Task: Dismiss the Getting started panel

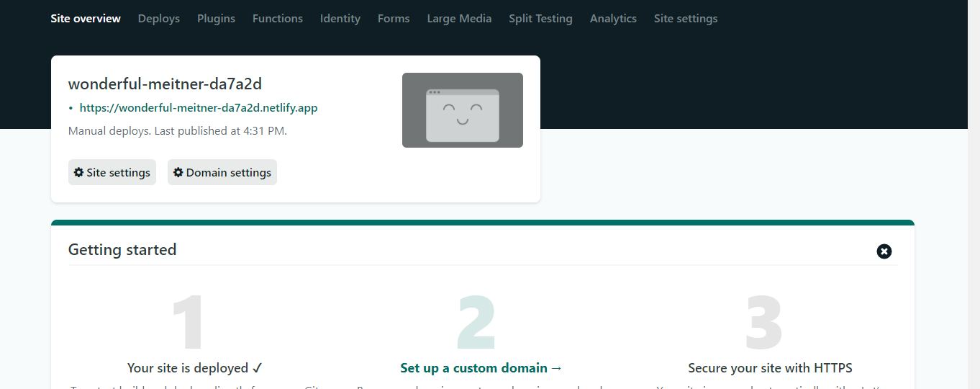Action: [x=884, y=251]
